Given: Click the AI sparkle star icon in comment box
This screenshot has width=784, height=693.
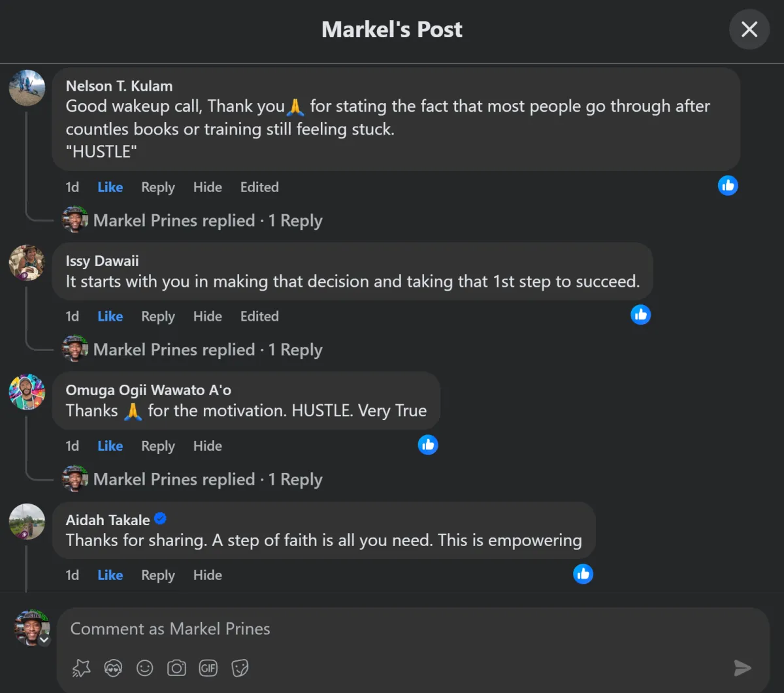Looking at the screenshot, I should click(x=81, y=668).
